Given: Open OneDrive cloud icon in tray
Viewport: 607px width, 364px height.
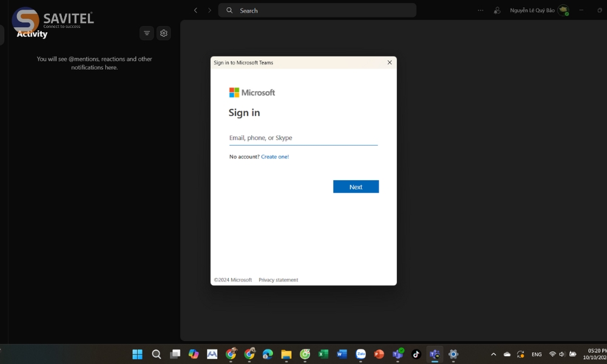Looking at the screenshot, I should point(507,354).
